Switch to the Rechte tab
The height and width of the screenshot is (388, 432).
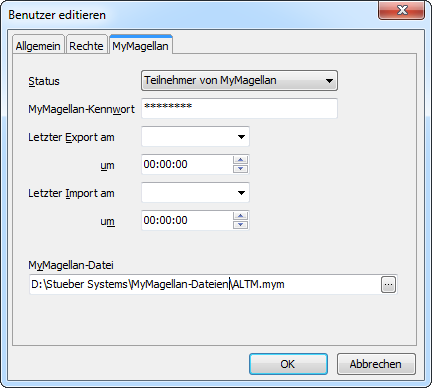pyautogui.click(x=86, y=46)
